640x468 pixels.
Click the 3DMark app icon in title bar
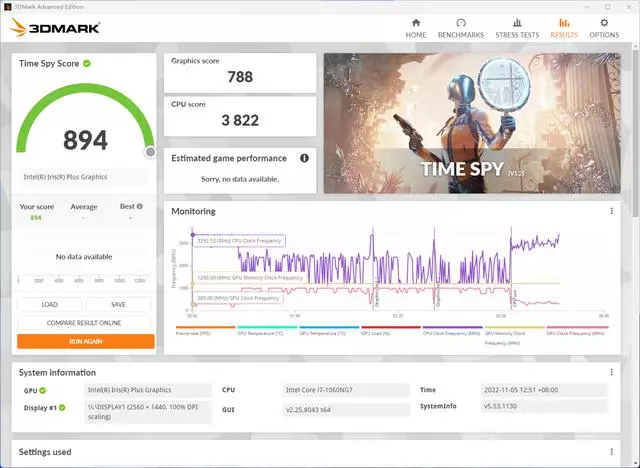pos(8,7)
